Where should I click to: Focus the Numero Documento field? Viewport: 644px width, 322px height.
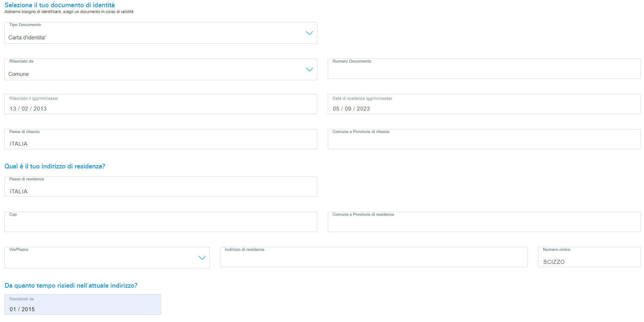pyautogui.click(x=484, y=70)
